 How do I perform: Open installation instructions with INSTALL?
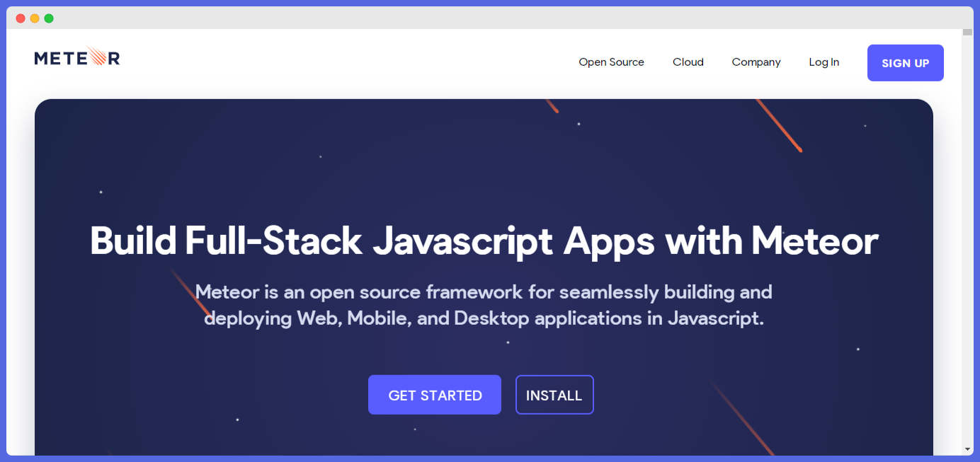pyautogui.click(x=554, y=394)
